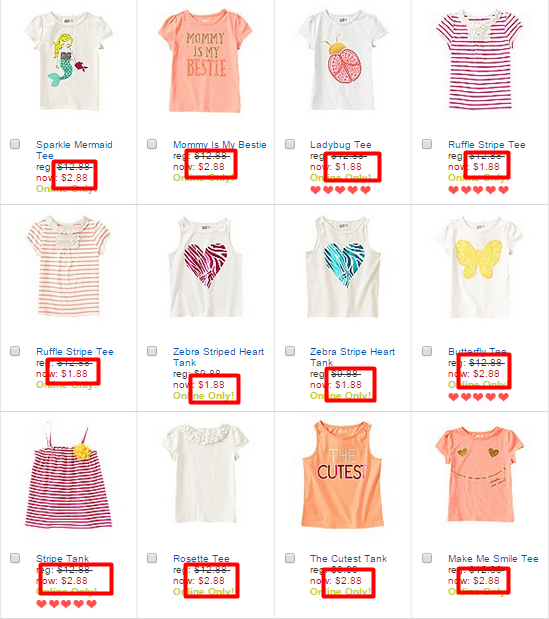The width and height of the screenshot is (549, 619).
Task: Enable the Butterfly Tee checkbox
Action: pos(427,351)
